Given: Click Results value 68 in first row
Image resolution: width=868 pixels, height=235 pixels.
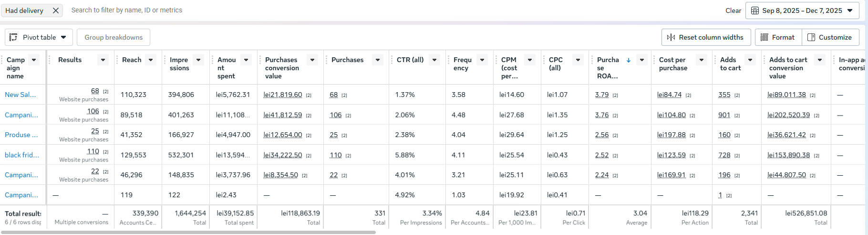Looking at the screenshot, I should [x=95, y=91].
